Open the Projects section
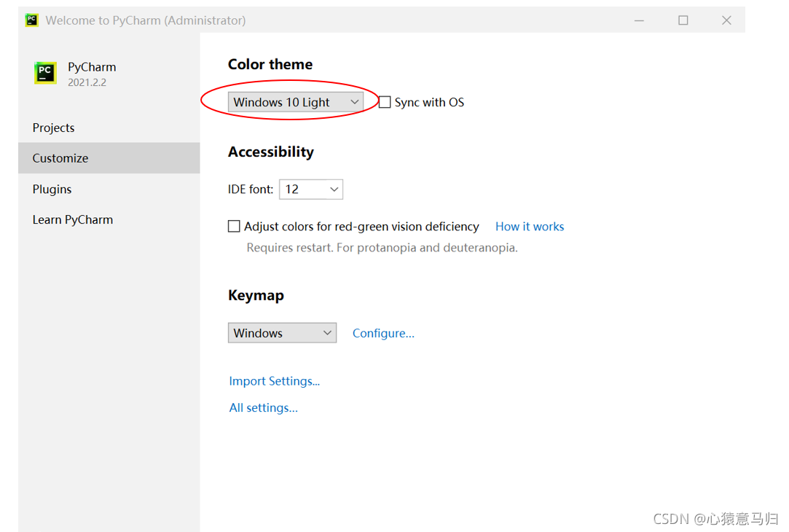The width and height of the screenshot is (789, 532). (109, 128)
